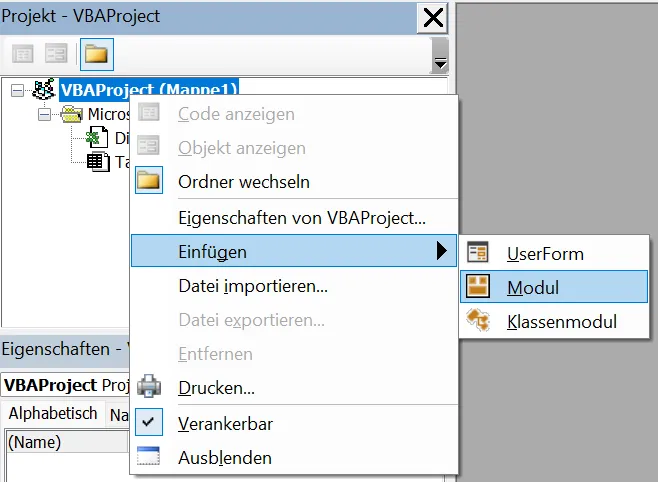This screenshot has height=482, width=658.
Task: Click the UserForm icon in submenu
Action: point(479,253)
